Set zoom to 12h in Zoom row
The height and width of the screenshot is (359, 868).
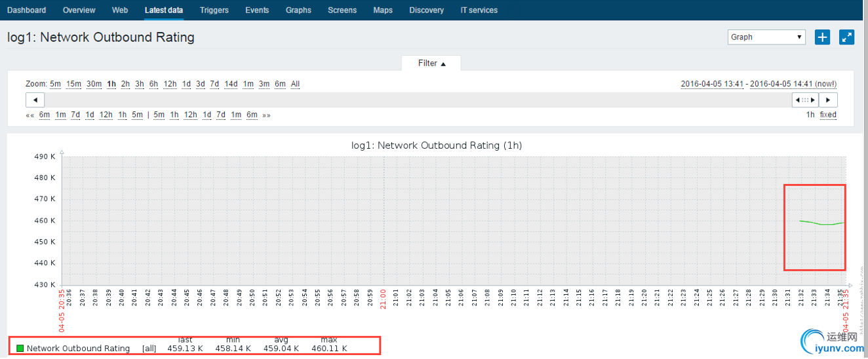pyautogui.click(x=170, y=84)
